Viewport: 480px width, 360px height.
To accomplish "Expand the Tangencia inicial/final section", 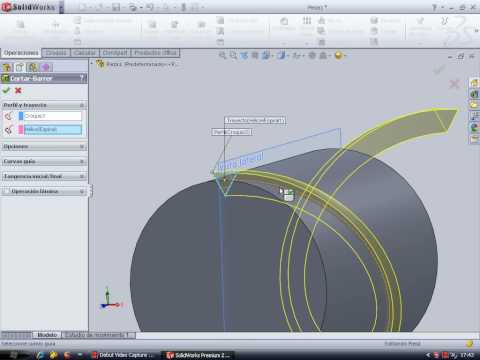I will point(82,176).
